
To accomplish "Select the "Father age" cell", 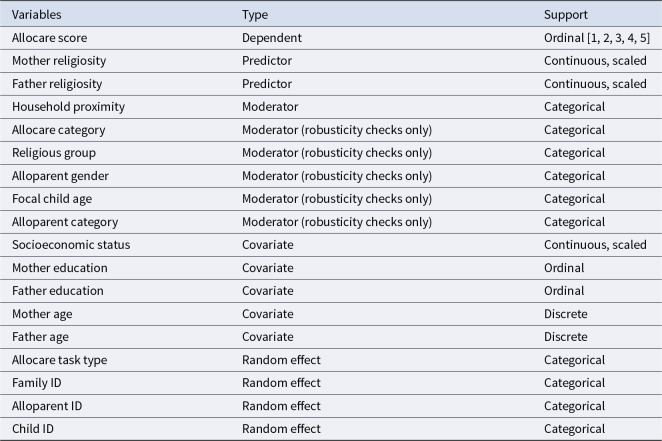I will pos(40,337).
